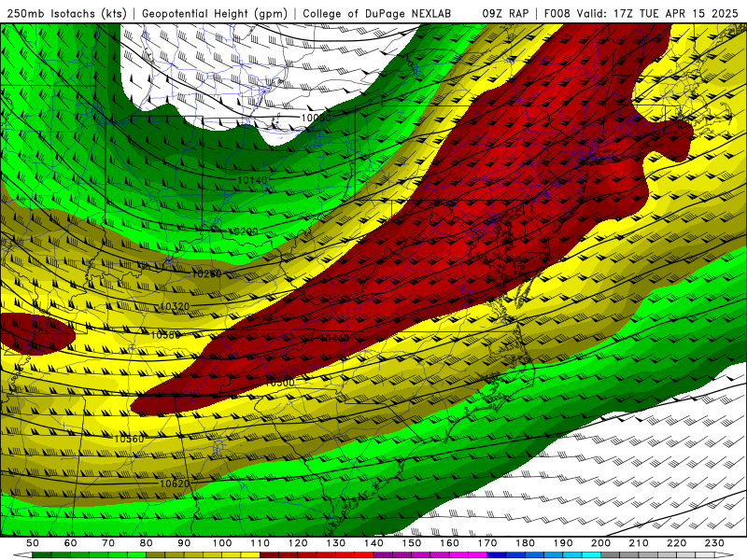
Task: Click the "09Z RAP" model run text
Action: (505, 13)
